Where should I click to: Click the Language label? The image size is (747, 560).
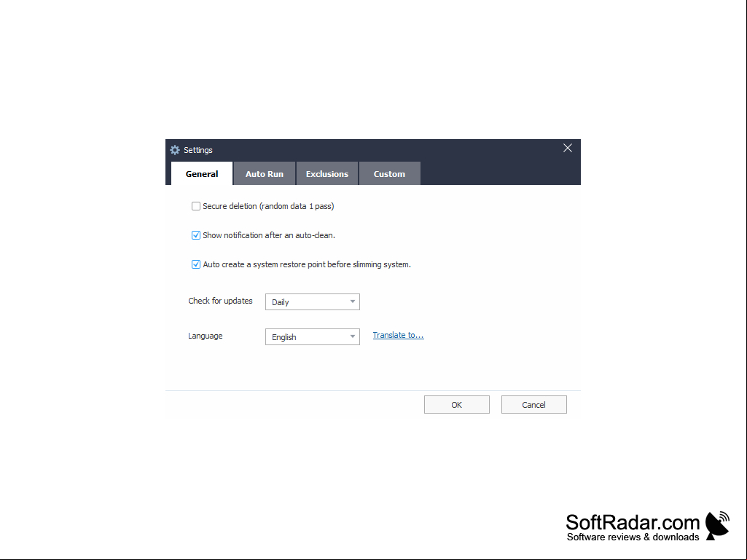click(x=206, y=336)
